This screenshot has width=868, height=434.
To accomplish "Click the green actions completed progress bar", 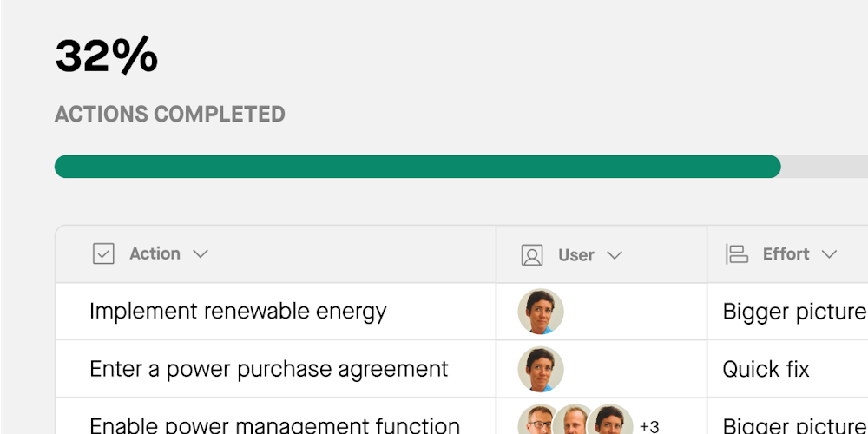I will pos(417,167).
